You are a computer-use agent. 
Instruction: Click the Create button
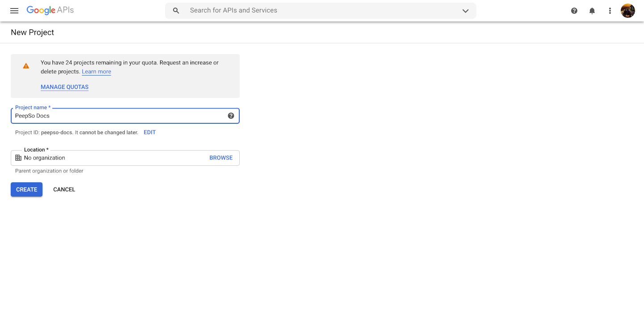(27, 189)
